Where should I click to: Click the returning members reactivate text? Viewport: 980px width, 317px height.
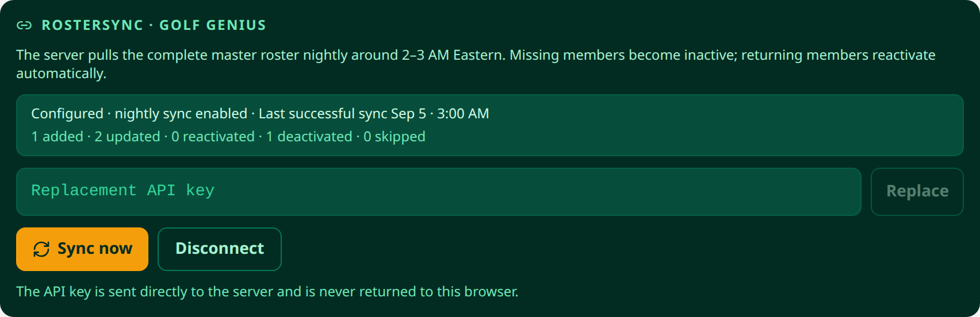pyautogui.click(x=838, y=55)
